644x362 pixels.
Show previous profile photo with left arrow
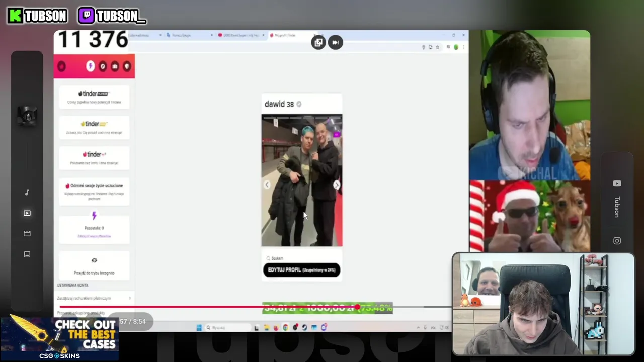coord(267,185)
